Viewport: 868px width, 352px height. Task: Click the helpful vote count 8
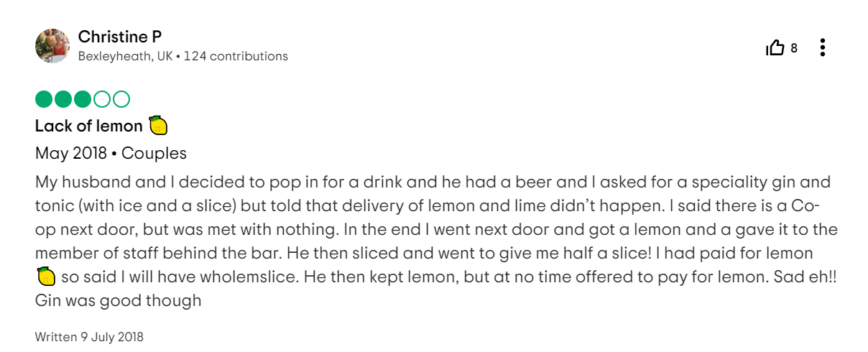coord(794,48)
